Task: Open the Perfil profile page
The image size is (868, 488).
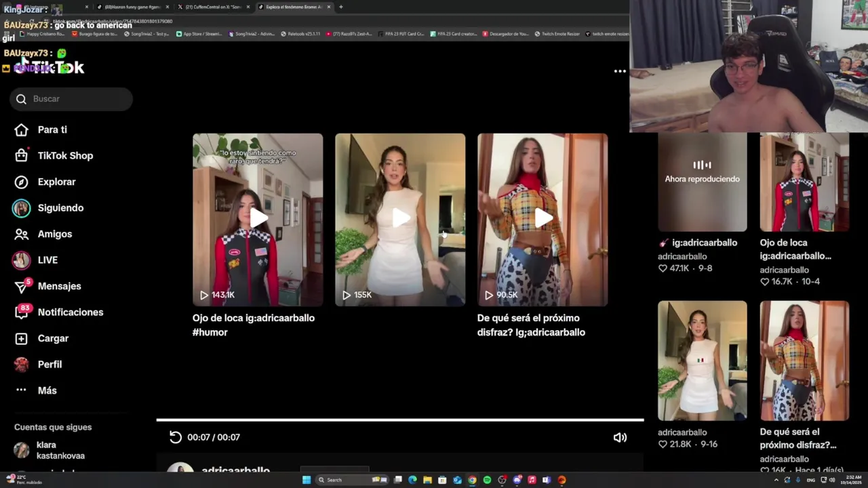Action: click(x=38, y=364)
